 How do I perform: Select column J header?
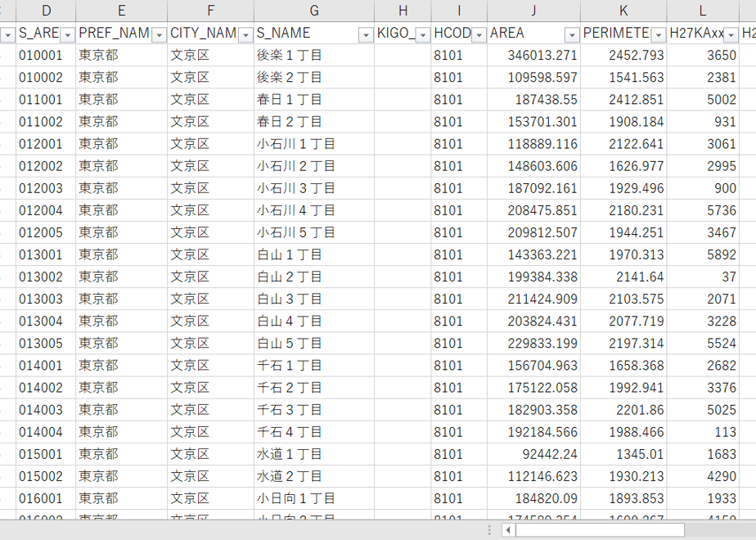533,10
